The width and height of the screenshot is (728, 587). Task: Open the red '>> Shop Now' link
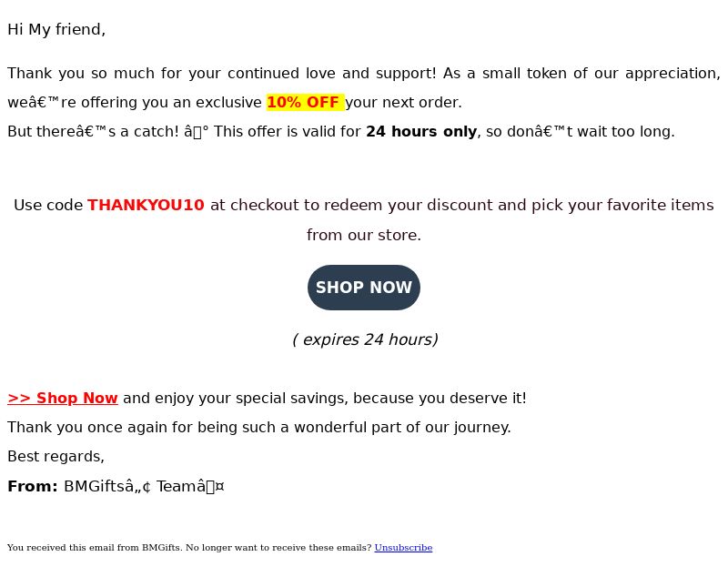pos(63,398)
